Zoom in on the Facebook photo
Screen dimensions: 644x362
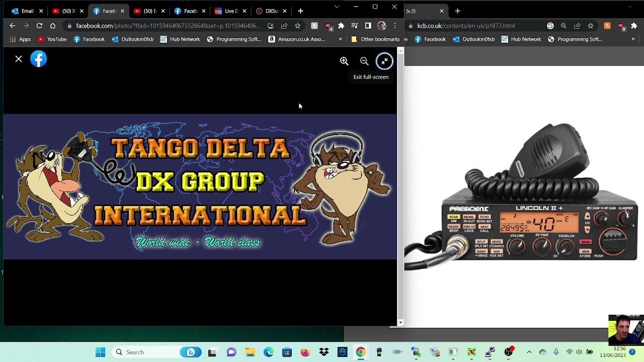pos(344,61)
